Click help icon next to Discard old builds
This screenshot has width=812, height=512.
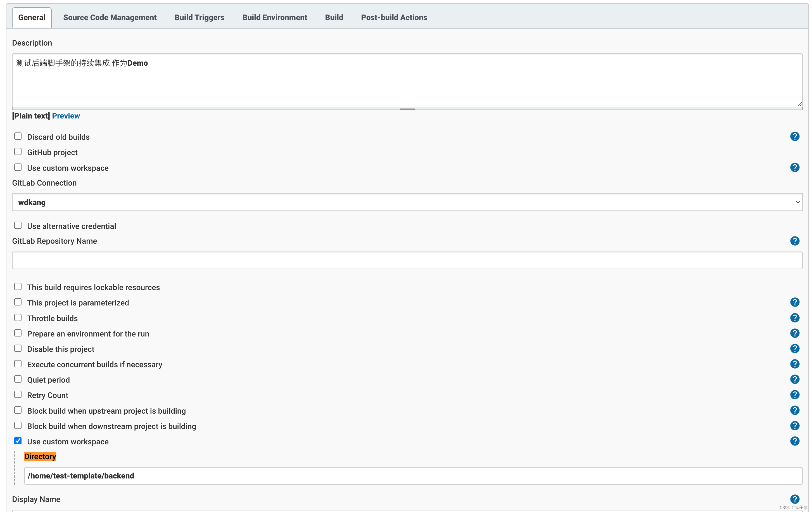pyautogui.click(x=795, y=136)
